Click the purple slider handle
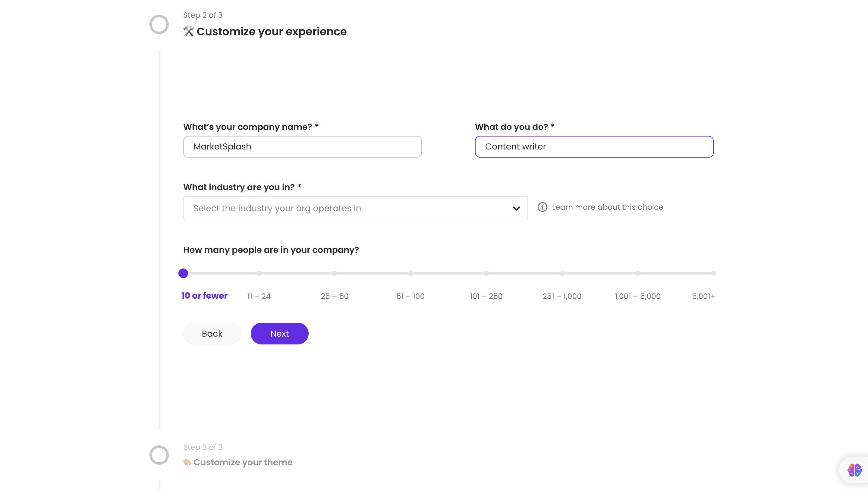Screen dimensions: 868x490 [183, 273]
